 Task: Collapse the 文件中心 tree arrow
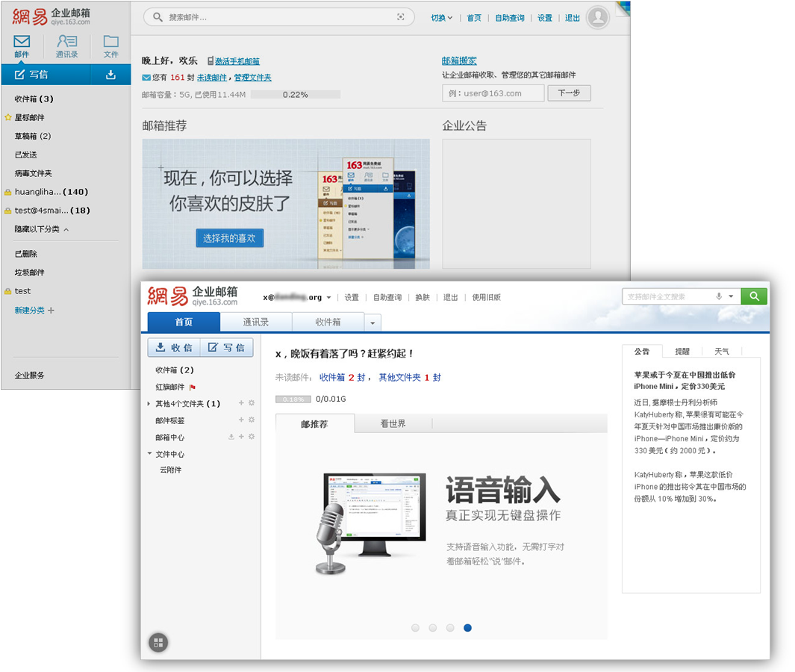[149, 453]
